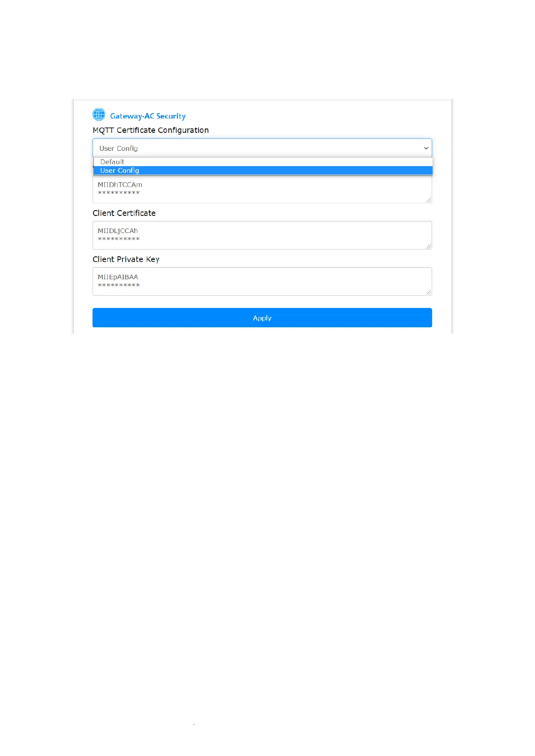This screenshot has height=756, width=535.
Task: Click the Gateway-AC Security heading
Action: click(x=148, y=116)
